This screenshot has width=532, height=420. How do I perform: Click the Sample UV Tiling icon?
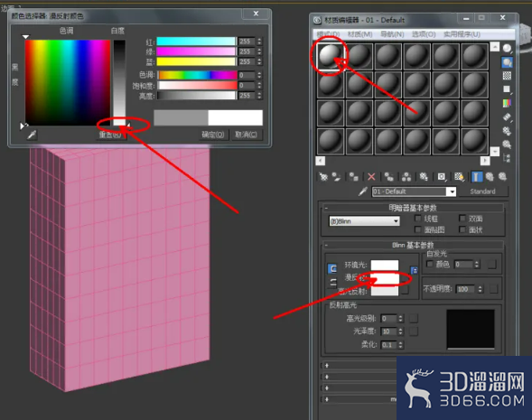click(x=507, y=89)
